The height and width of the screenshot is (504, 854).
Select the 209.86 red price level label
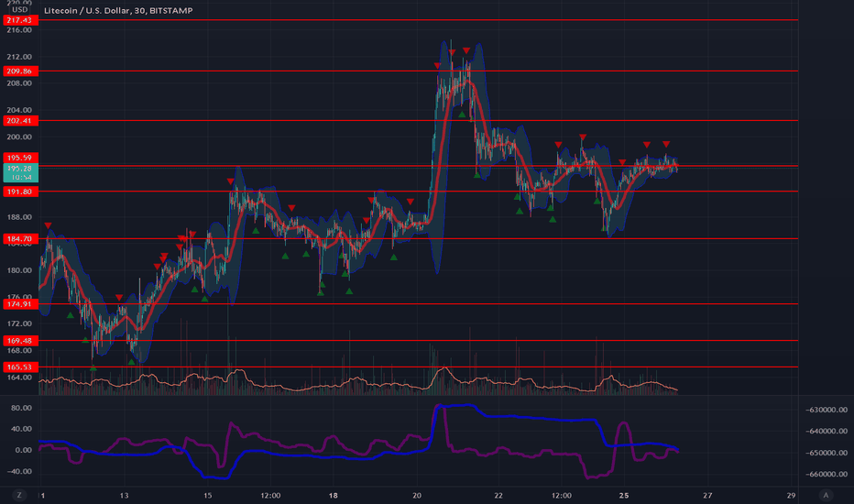coord(20,71)
